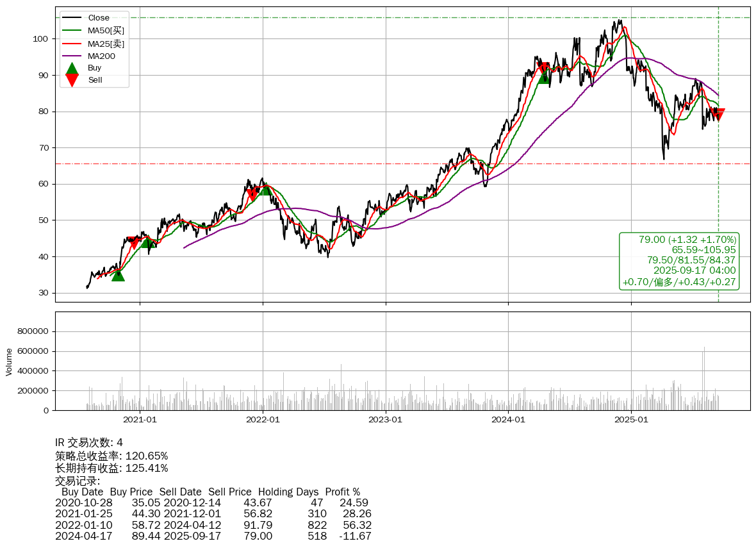Click the final sell marker at September 2025

pos(718,115)
